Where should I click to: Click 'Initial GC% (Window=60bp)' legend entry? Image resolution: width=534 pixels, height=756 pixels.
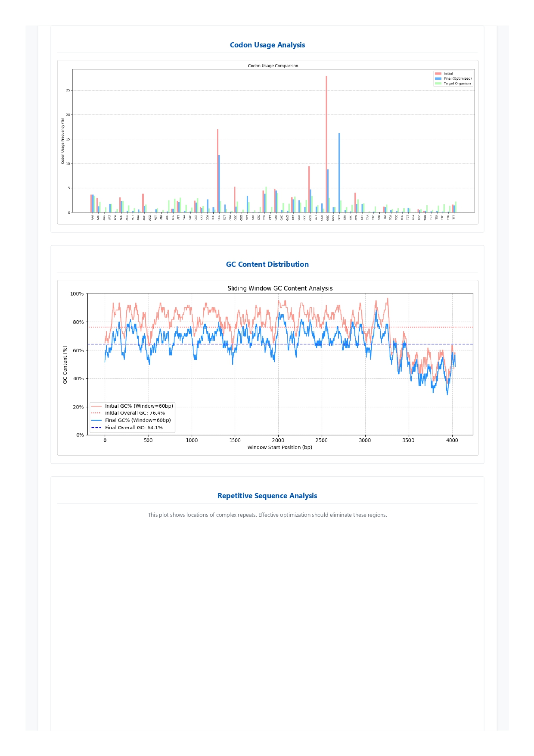click(139, 406)
